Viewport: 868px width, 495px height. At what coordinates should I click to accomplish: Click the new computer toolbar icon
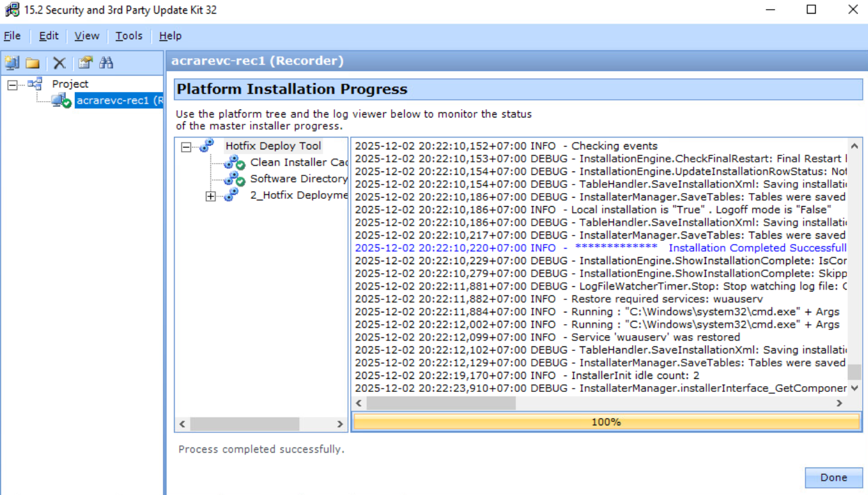12,63
